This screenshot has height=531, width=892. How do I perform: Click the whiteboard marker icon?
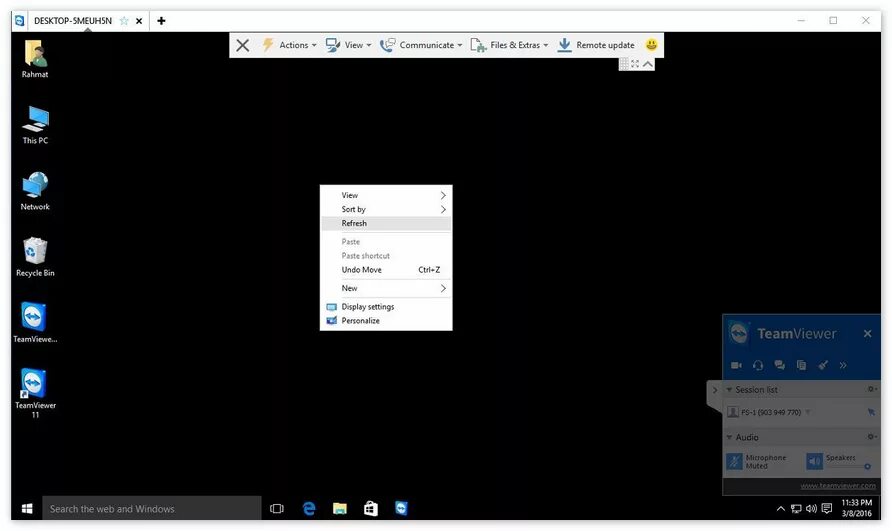[823, 365]
